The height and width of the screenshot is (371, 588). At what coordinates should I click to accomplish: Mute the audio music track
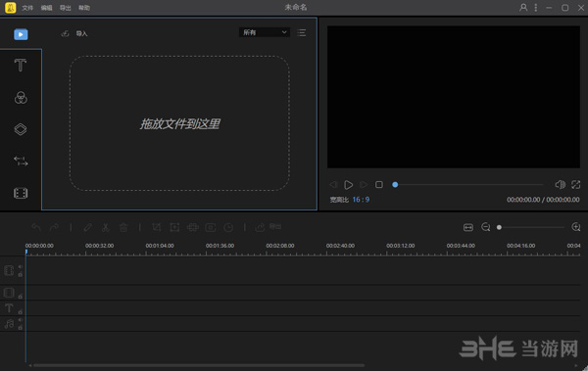point(21,320)
